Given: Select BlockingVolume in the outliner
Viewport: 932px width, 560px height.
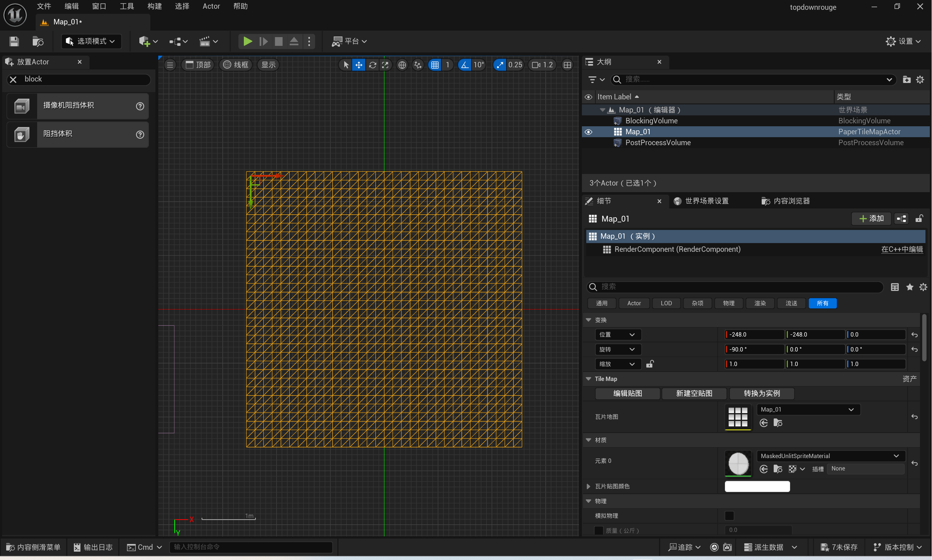Looking at the screenshot, I should tap(651, 121).
